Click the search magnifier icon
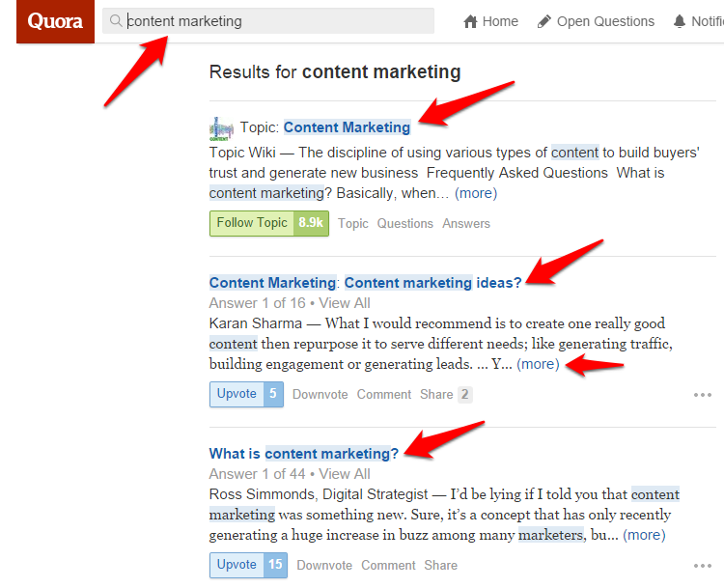724x588 pixels. tap(116, 21)
